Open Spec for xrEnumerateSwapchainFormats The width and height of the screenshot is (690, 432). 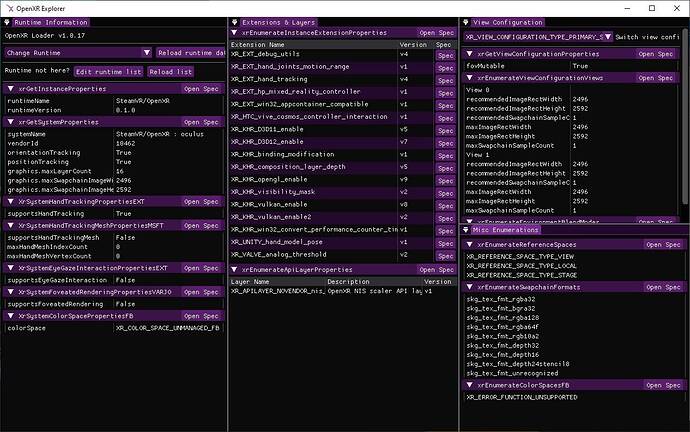(x=664, y=287)
